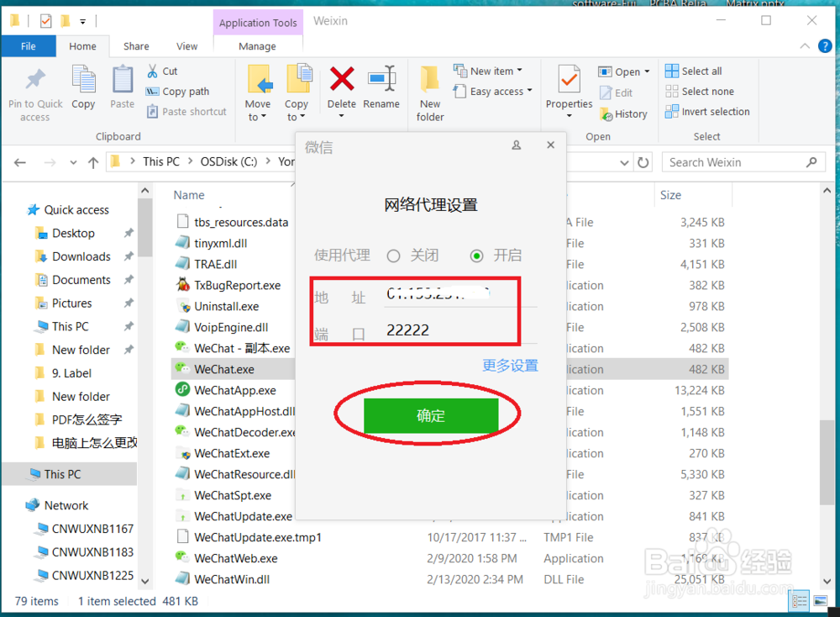Select the 开启 proxy radio button
The width and height of the screenshot is (840, 617).
click(476, 256)
